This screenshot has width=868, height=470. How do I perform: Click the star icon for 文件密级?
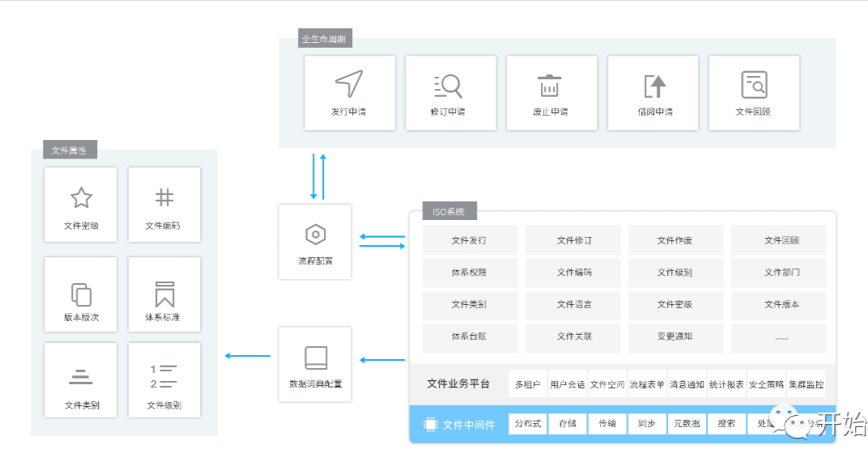coord(81,197)
